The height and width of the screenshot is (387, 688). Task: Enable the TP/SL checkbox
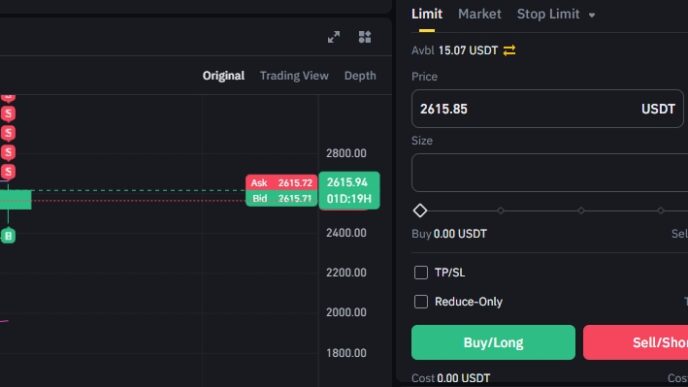(x=421, y=272)
